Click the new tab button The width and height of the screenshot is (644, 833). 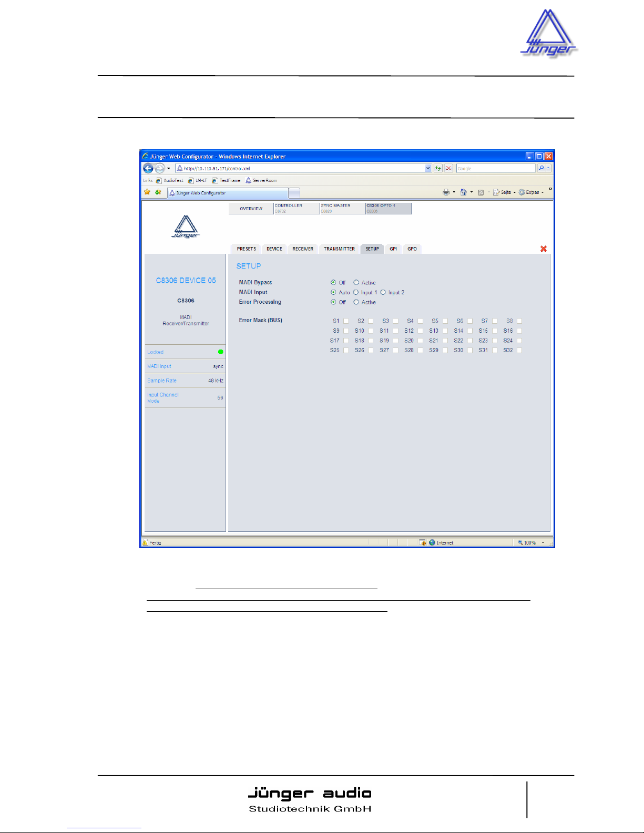click(x=294, y=193)
